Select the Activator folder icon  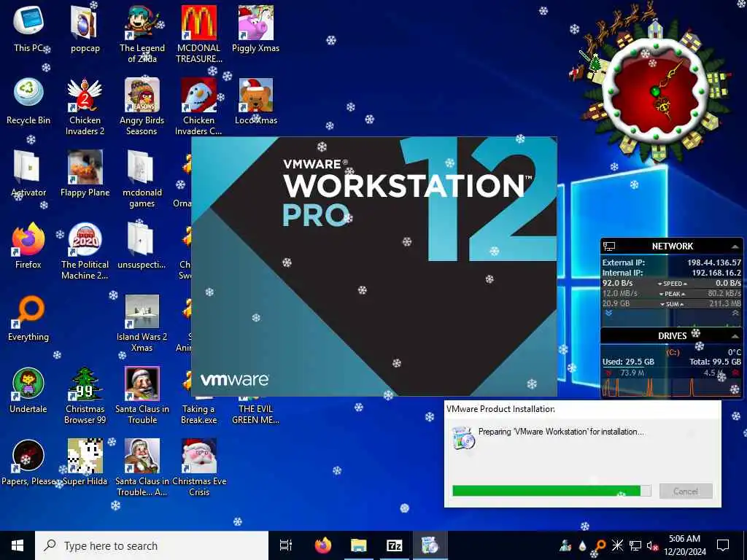coord(28,174)
